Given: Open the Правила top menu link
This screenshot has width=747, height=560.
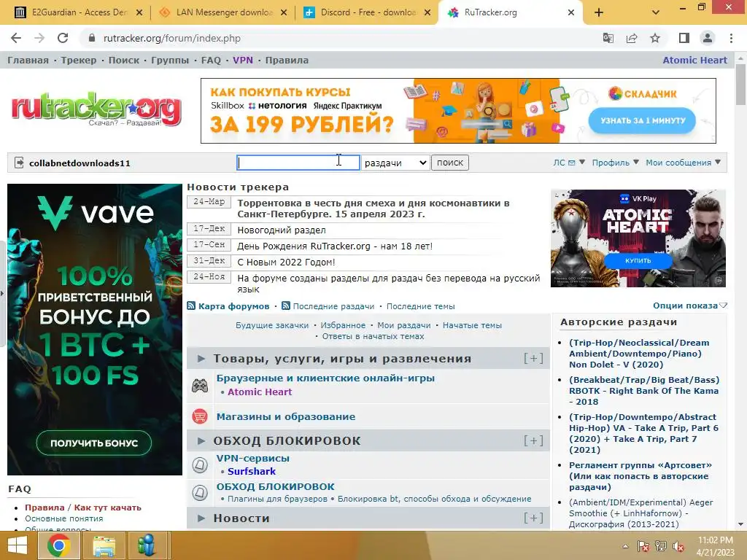Looking at the screenshot, I should tap(287, 61).
